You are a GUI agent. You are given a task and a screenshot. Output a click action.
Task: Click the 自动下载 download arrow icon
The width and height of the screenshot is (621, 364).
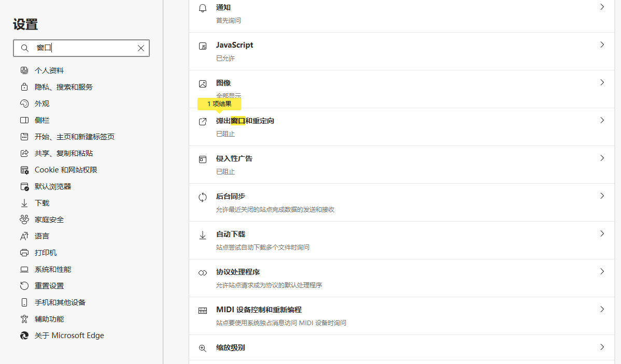tap(202, 235)
